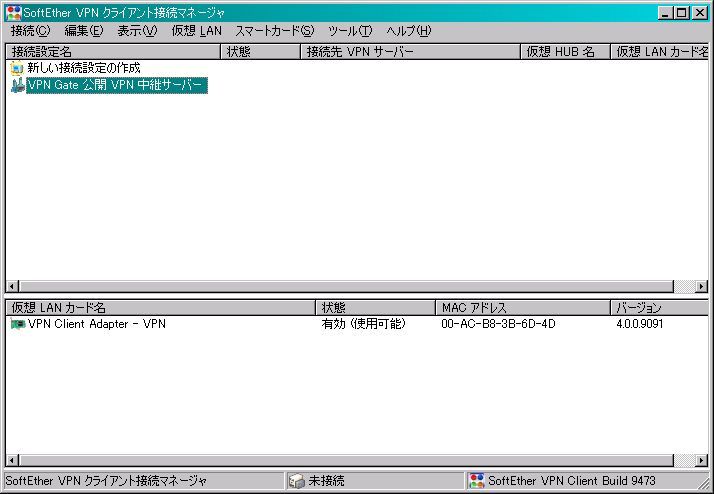
Task: Sort by upper-pane 仮想 LAN カード名 header
Action: [659, 51]
